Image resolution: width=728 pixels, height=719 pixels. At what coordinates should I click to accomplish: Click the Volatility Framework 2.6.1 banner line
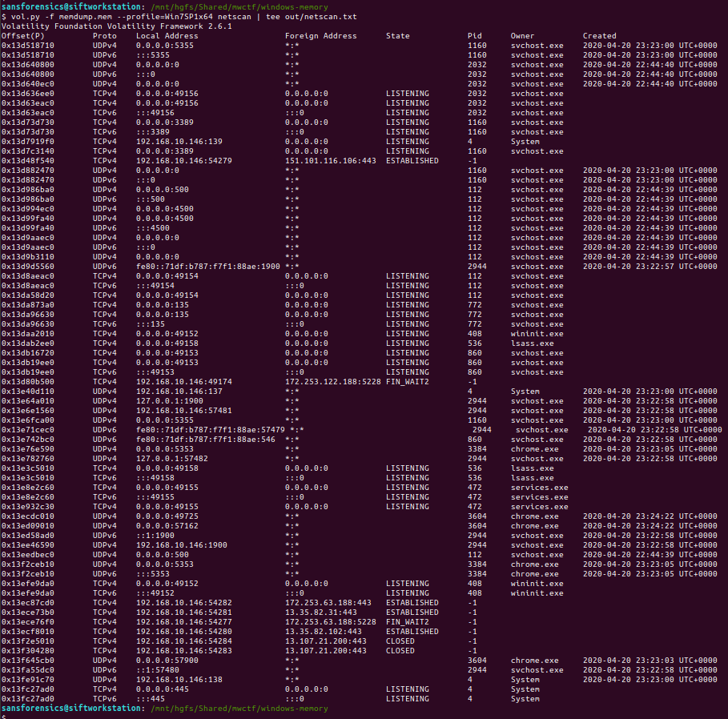pos(116,26)
